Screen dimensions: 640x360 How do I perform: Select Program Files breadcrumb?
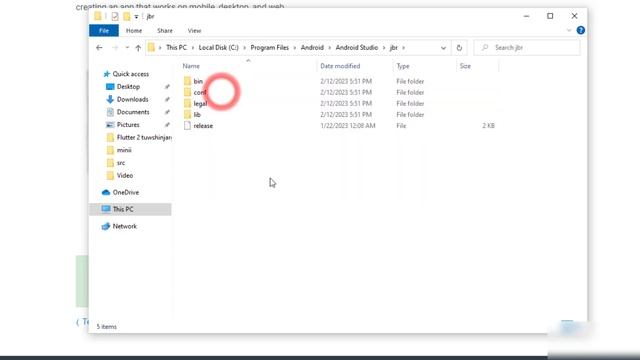269,48
